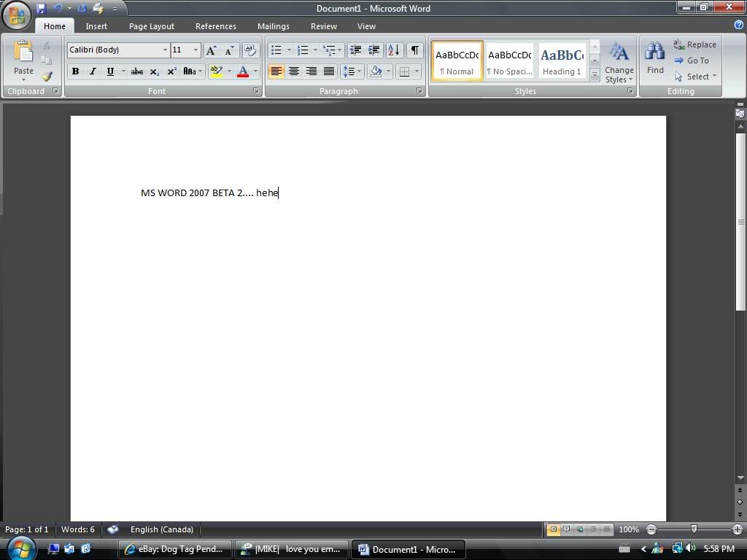Click the vertical scrollbar down arrow
Image resolution: width=747 pixels, height=560 pixels.
pos(740,478)
